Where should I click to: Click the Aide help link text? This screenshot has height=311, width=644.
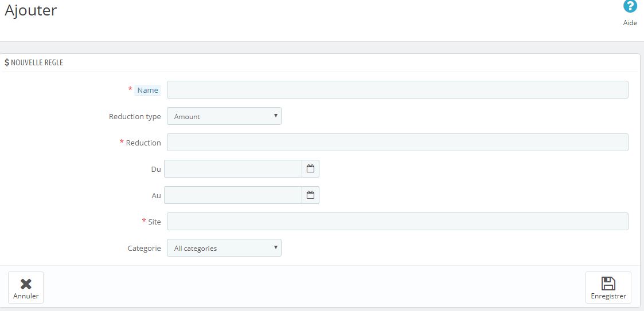point(630,23)
